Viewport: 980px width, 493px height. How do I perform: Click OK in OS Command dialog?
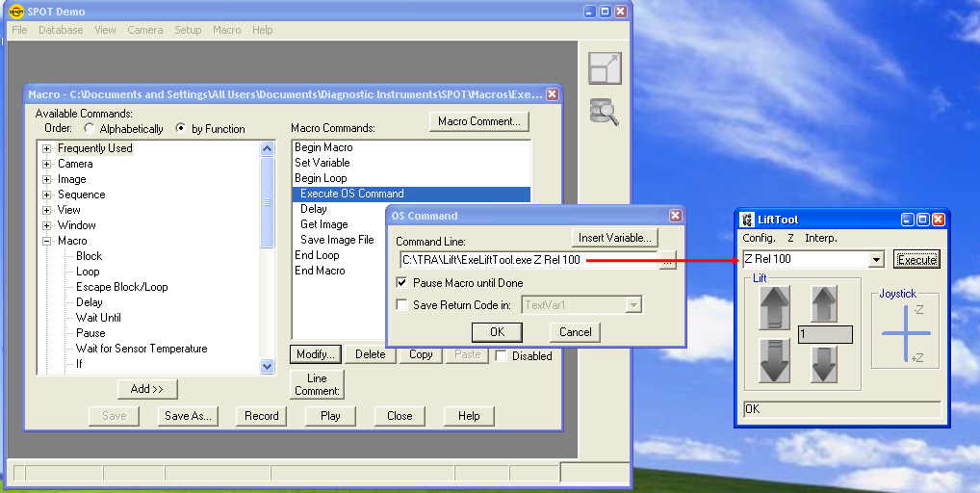point(497,332)
